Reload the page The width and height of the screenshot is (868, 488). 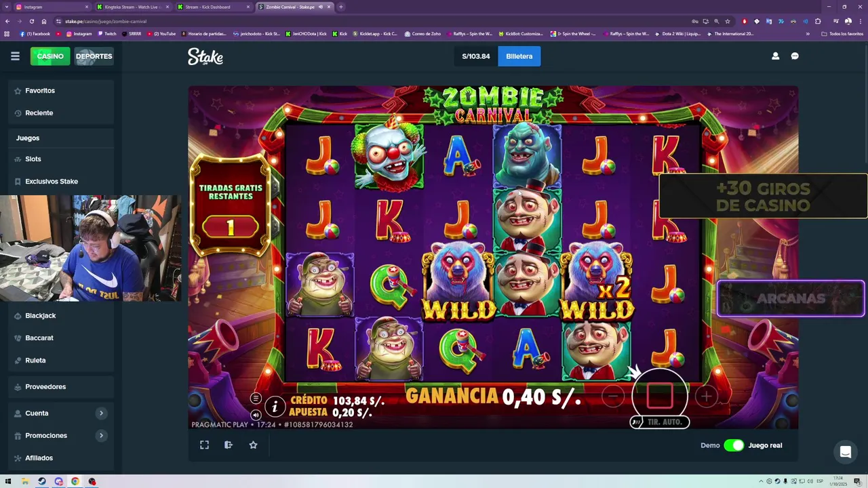(31, 21)
